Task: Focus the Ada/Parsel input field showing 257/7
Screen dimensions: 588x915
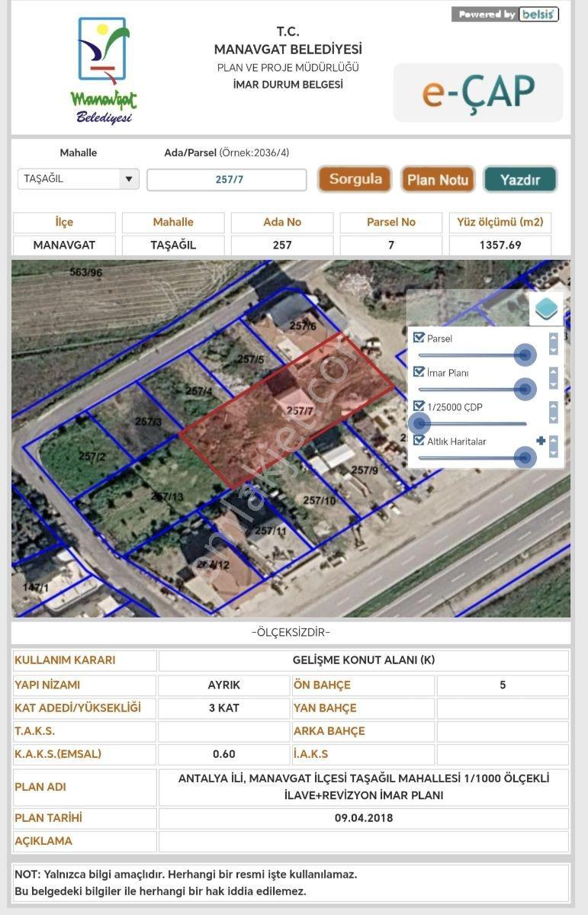Action: click(227, 179)
